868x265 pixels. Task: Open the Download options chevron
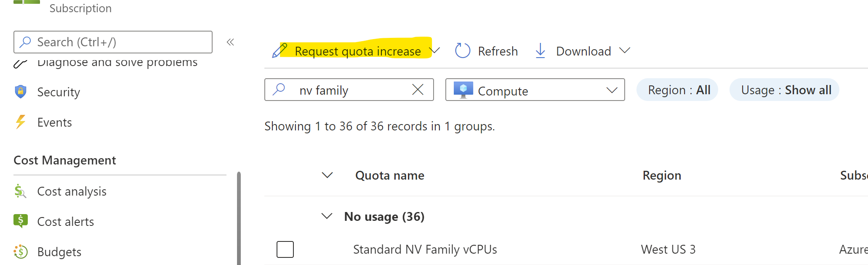click(x=625, y=50)
